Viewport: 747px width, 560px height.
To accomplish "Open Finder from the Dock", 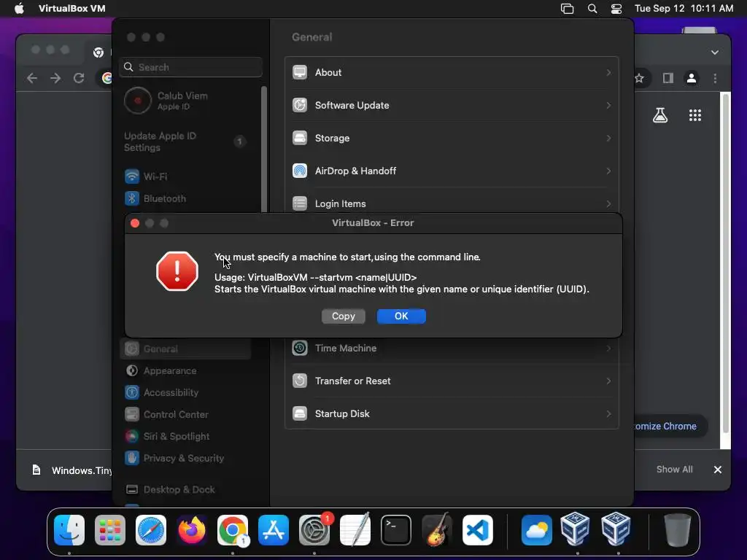I will pos(69,529).
